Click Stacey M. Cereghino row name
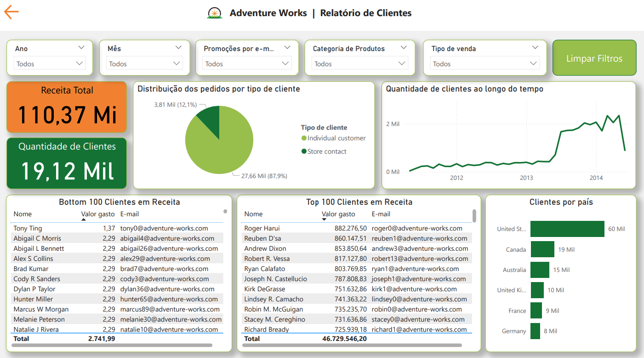The height and width of the screenshot is (358, 644). [275, 319]
